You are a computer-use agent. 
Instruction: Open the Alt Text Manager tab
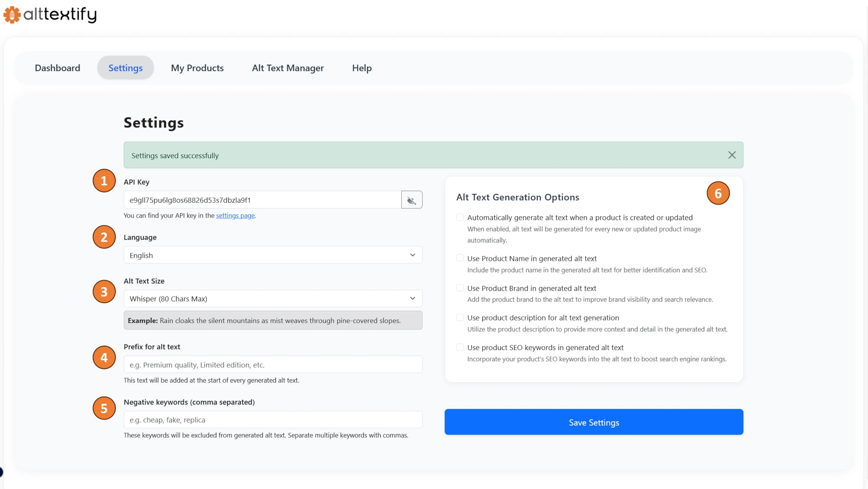288,68
